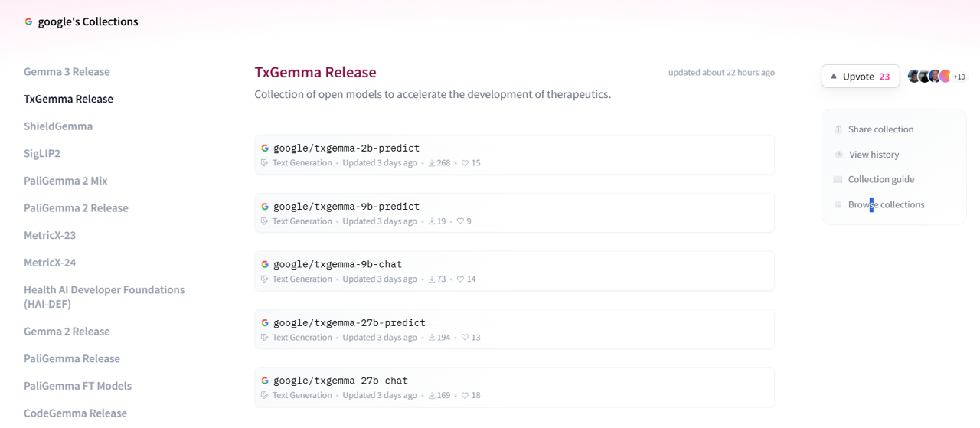980x428 pixels.
Task: Click heart icon on txgemma-27b-chat row
Action: 465,396
